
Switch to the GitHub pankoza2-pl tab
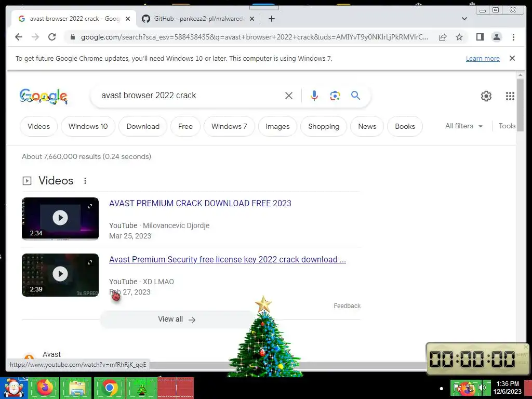click(197, 19)
